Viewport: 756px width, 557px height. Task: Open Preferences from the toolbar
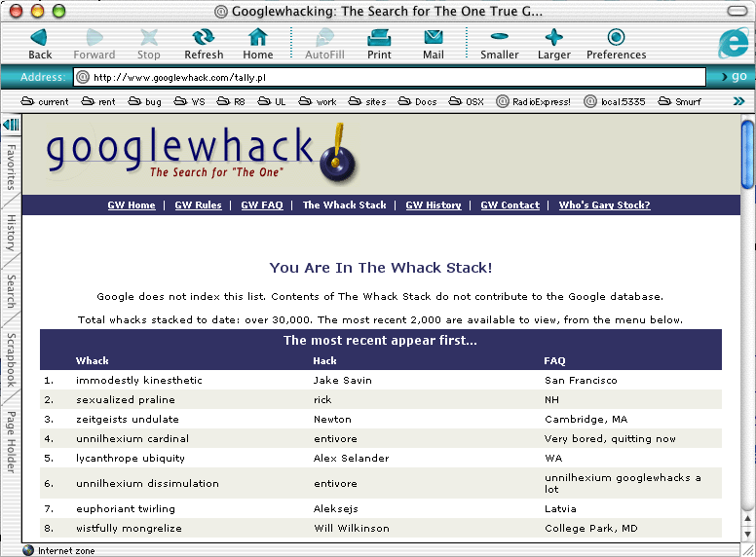616,38
